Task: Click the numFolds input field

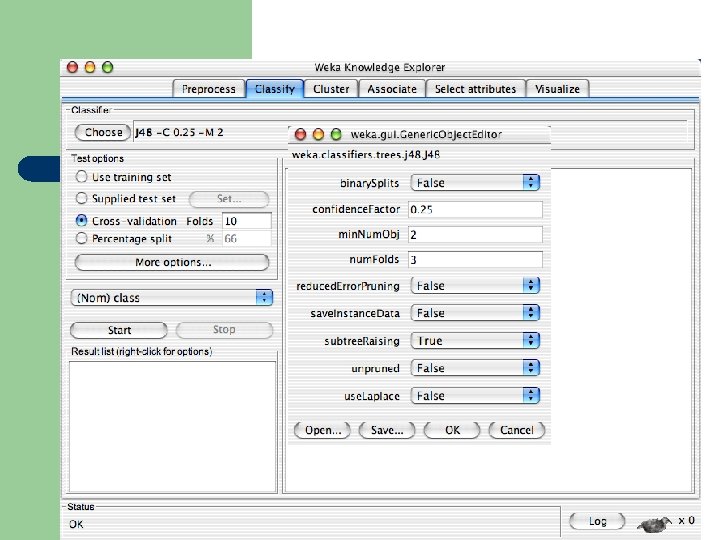Action: tap(475, 259)
